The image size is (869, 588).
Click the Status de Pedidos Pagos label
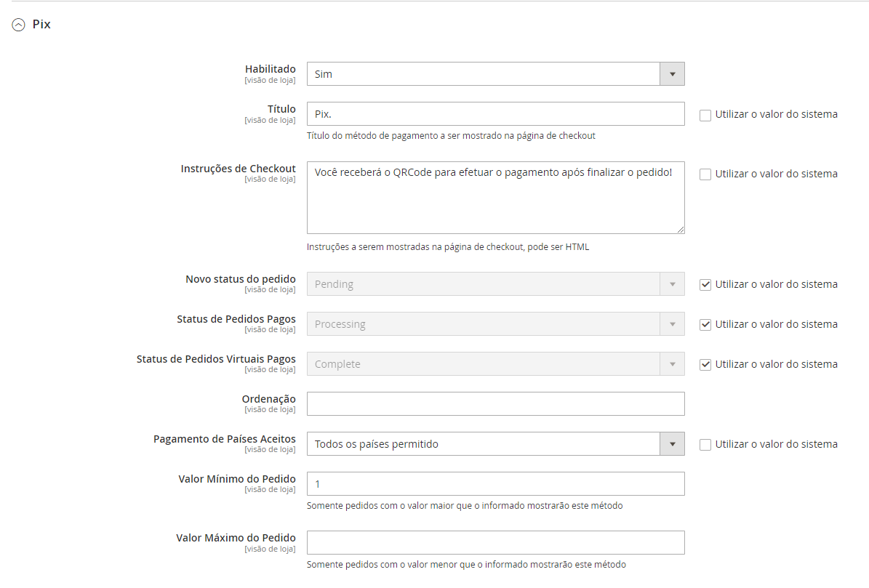(x=236, y=319)
